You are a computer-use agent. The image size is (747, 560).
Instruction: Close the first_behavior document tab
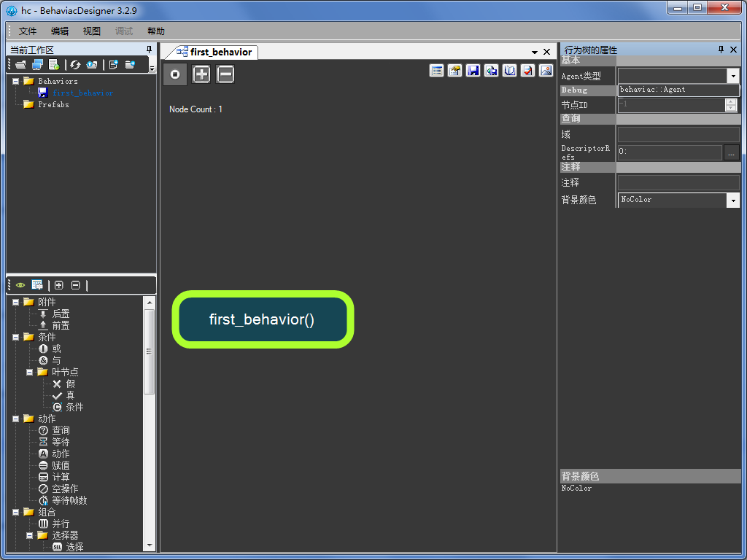547,52
